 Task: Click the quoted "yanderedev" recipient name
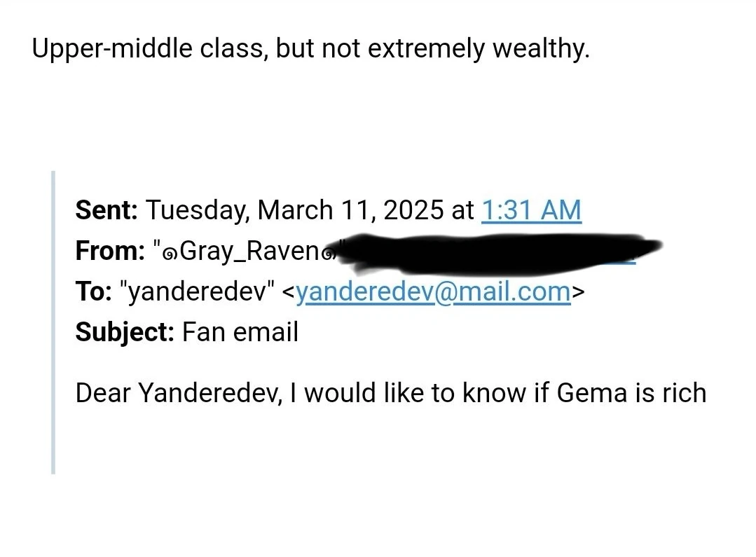pos(198,291)
